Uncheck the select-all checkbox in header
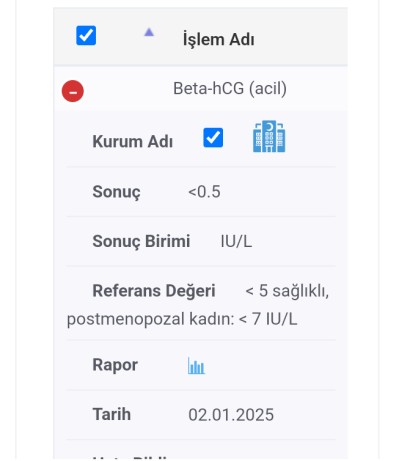Viewport: 399px width, 461px height. (x=86, y=35)
